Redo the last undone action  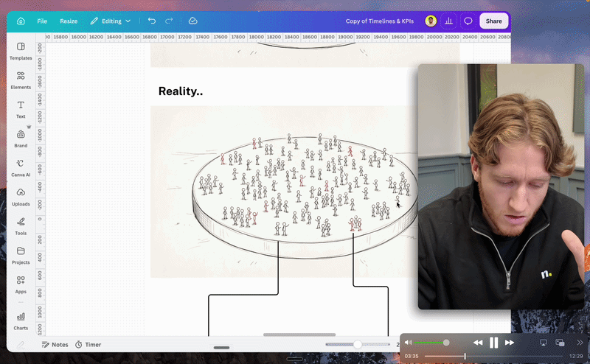(169, 21)
